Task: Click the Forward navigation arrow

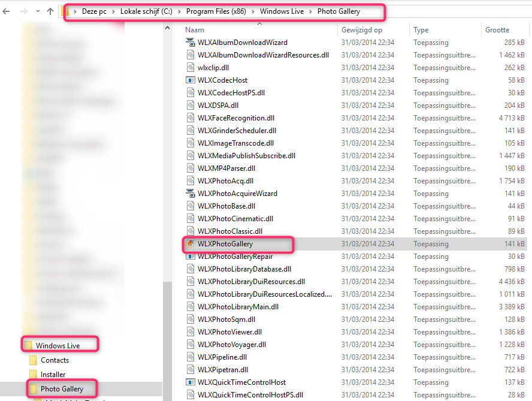Action: click(x=24, y=11)
